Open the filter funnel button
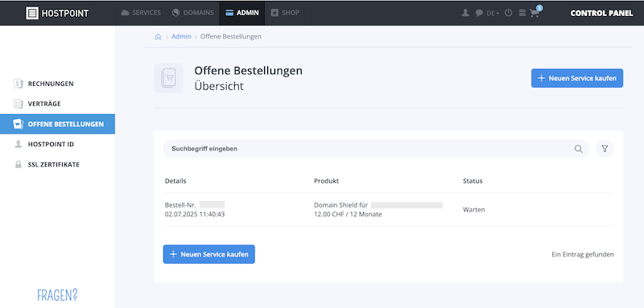This screenshot has width=644, height=308. tap(605, 149)
